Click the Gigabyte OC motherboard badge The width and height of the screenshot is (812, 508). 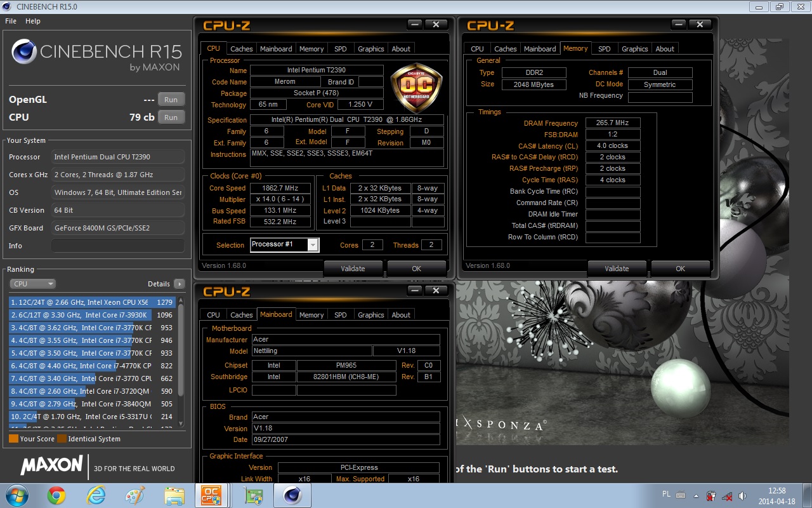coord(416,88)
